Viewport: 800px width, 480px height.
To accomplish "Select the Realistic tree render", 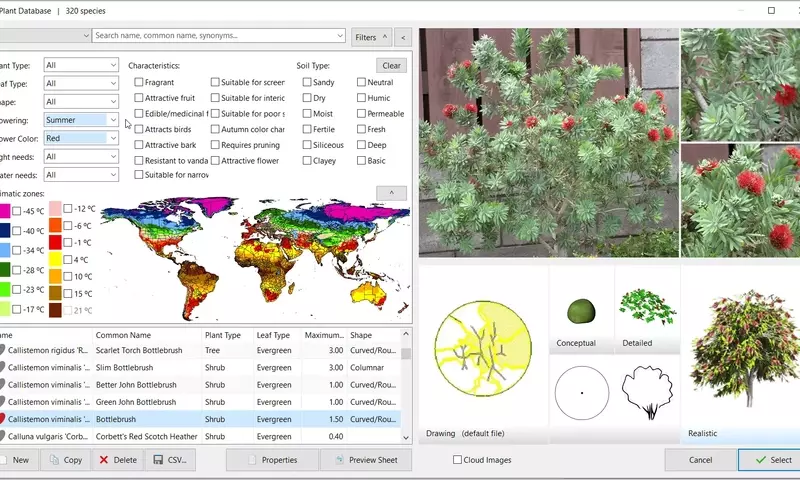I will [x=746, y=348].
